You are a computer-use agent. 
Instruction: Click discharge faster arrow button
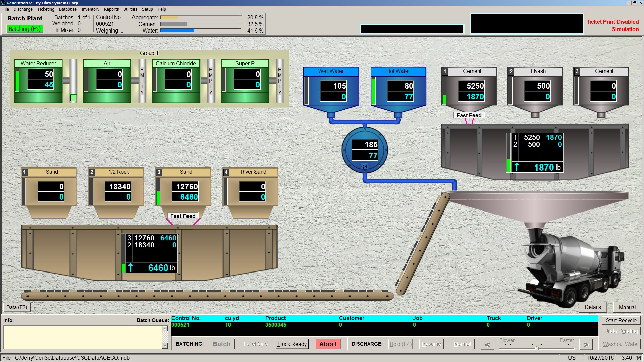pos(586,344)
